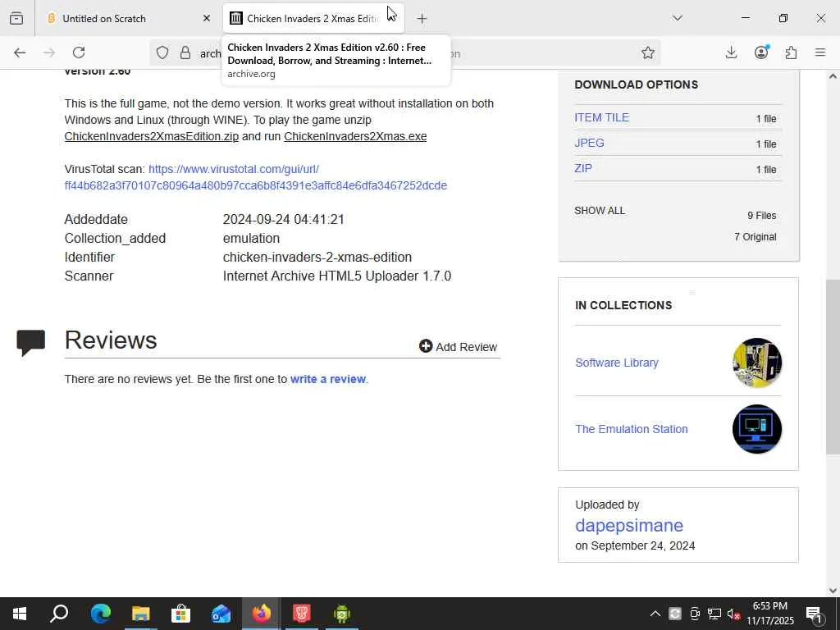Open the Firefox hamburger application menu
This screenshot has height=630, width=840.
point(820,52)
